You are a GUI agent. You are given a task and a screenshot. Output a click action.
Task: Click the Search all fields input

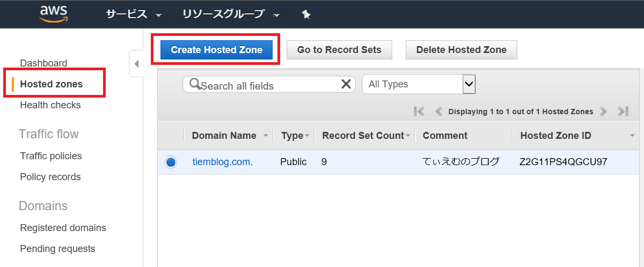pyautogui.click(x=268, y=84)
